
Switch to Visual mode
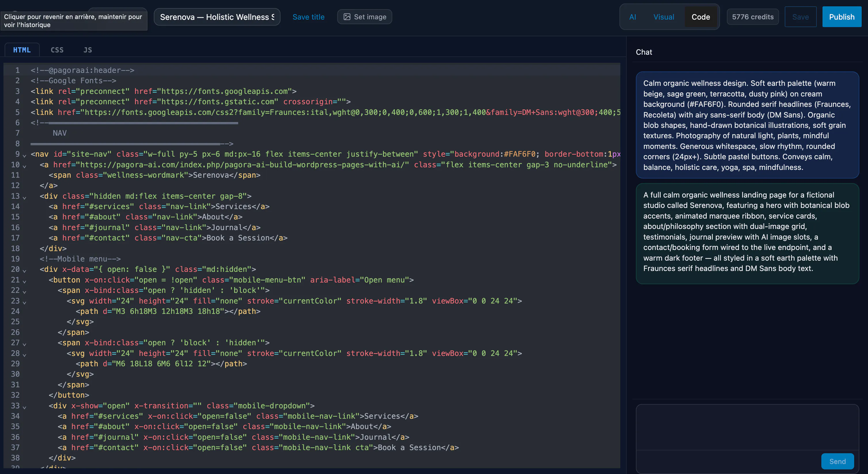pos(664,17)
